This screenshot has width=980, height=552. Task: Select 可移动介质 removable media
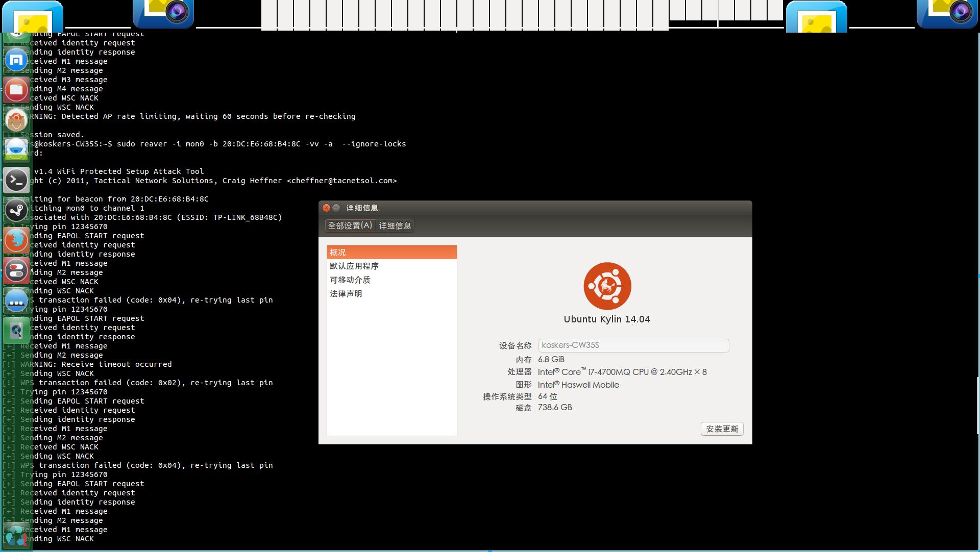tap(392, 280)
